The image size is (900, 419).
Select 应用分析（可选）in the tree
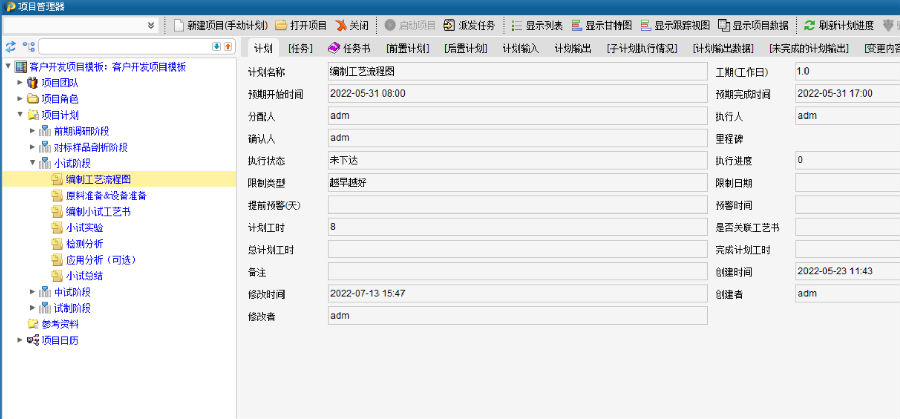click(101, 260)
